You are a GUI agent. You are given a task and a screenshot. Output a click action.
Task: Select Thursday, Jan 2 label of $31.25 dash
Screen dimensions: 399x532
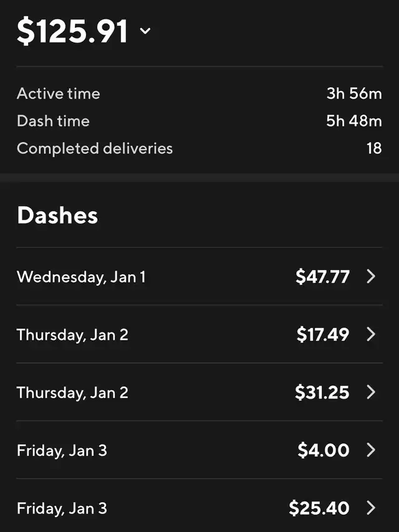tap(72, 392)
